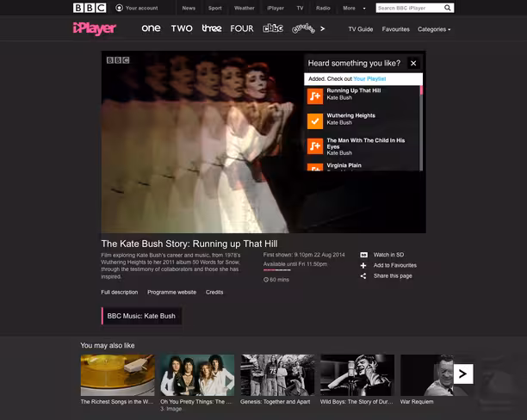The height and width of the screenshot is (420, 527).
Task: Open Weather in top bar
Action: click(245, 8)
